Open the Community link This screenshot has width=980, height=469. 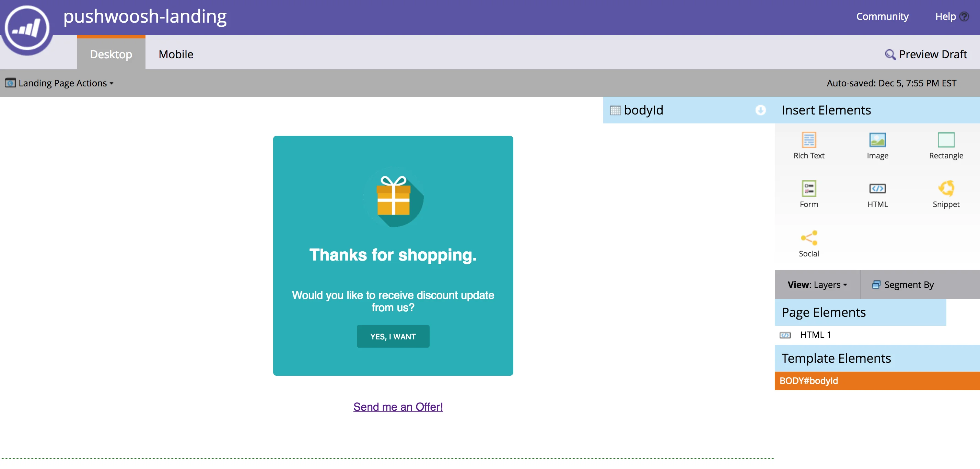(x=882, y=17)
